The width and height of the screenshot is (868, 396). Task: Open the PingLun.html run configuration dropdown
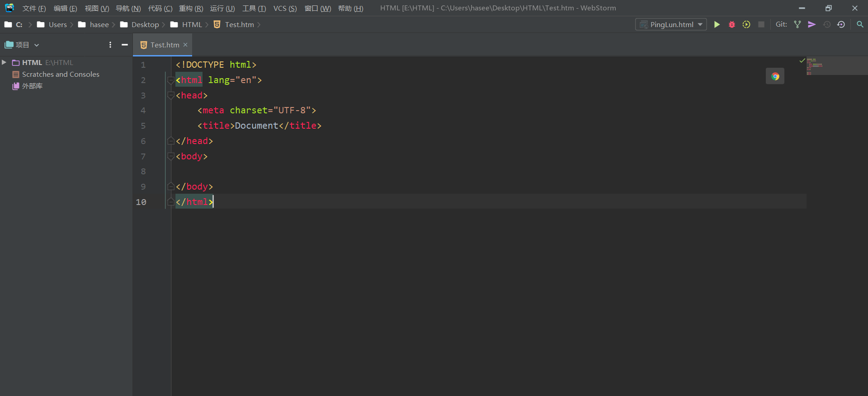(671, 24)
